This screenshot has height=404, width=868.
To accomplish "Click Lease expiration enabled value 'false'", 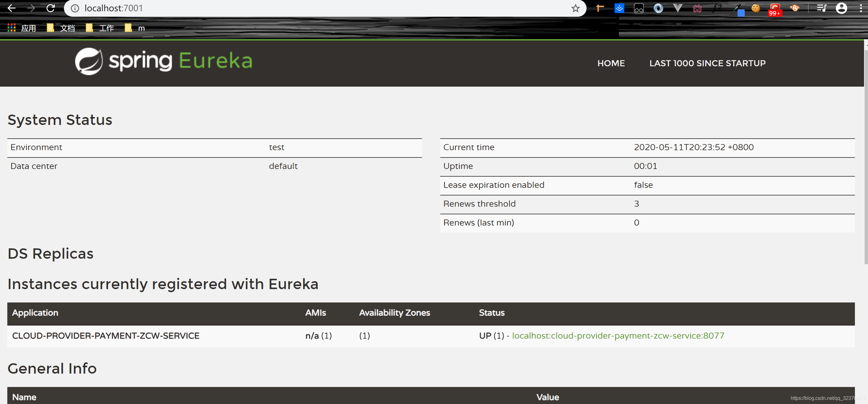I will [643, 185].
